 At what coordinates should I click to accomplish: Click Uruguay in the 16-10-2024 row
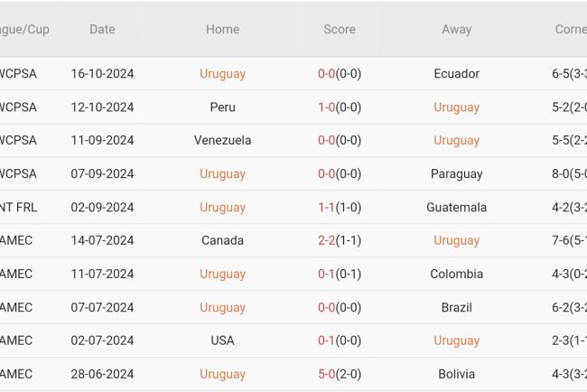[222, 73]
